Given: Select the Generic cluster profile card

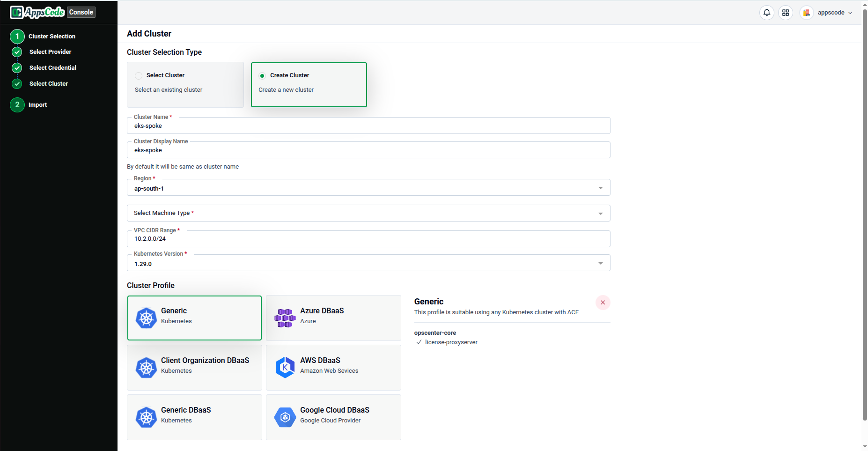Looking at the screenshot, I should (194, 318).
